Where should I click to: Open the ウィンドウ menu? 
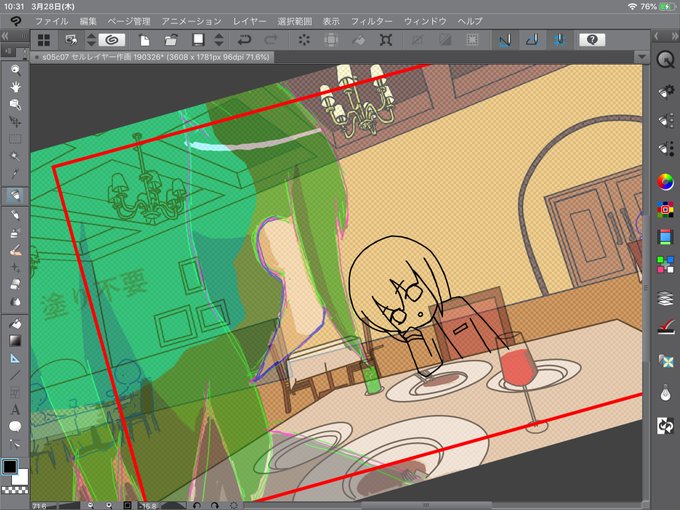click(x=425, y=21)
